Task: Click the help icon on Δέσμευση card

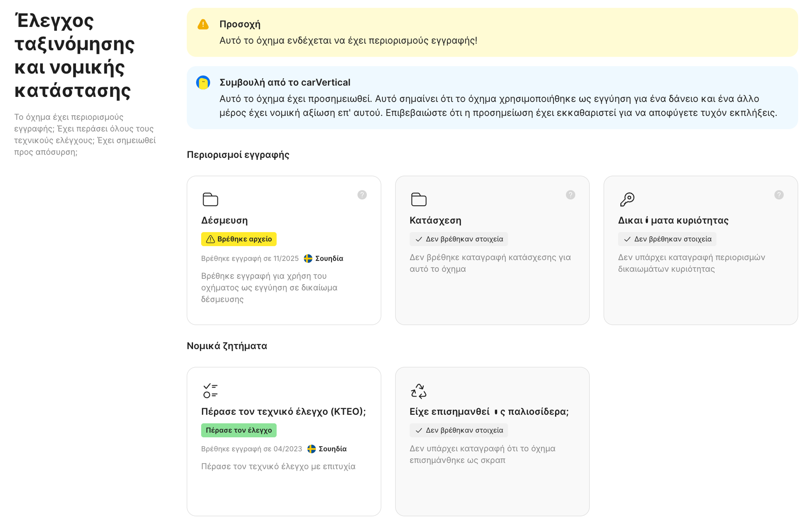Action: tap(362, 195)
